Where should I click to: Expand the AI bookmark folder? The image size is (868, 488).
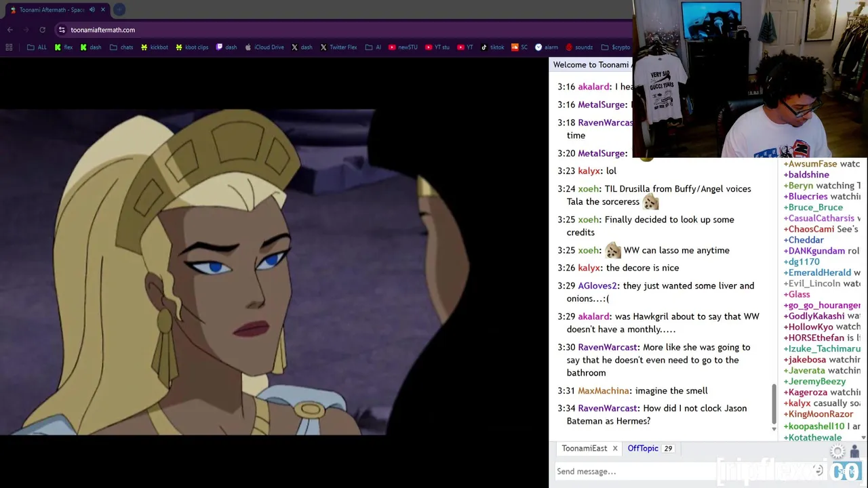click(373, 47)
